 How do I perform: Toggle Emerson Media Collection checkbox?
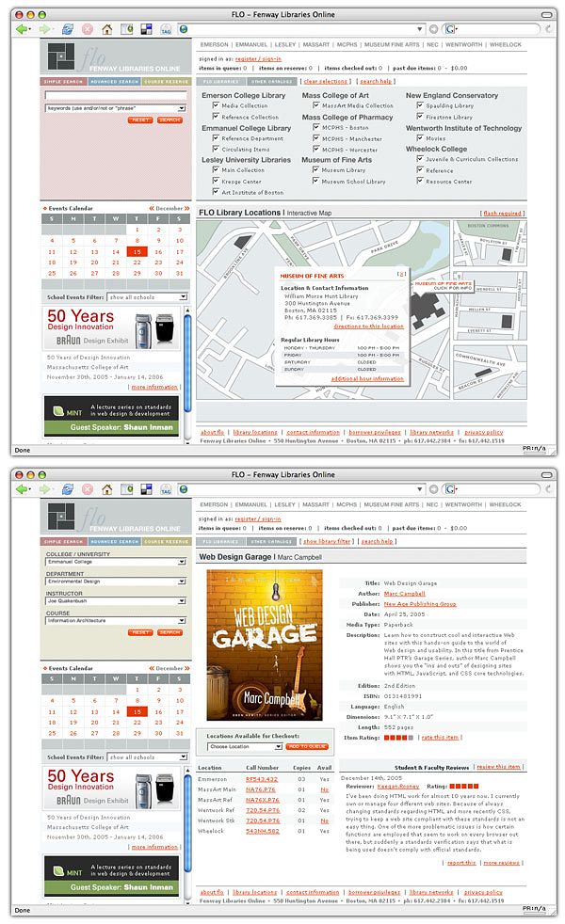(x=216, y=104)
